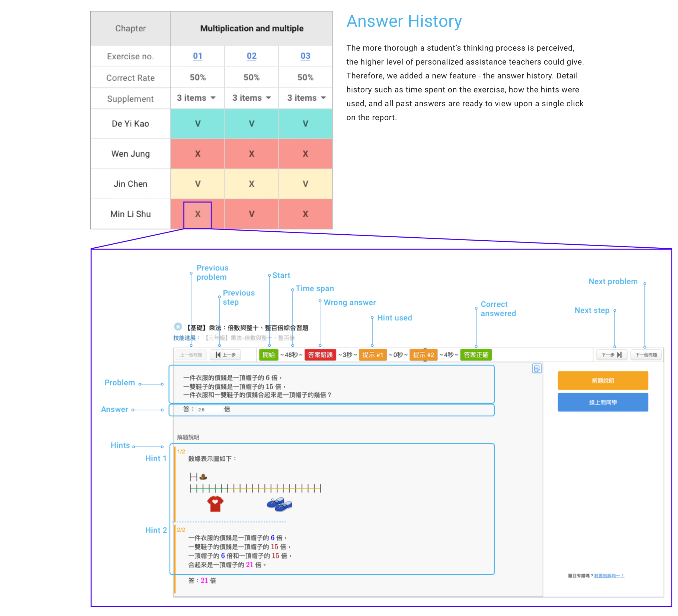The width and height of the screenshot is (678, 616).
Task: Select the green 答案正確 correct marker
Action: click(475, 355)
